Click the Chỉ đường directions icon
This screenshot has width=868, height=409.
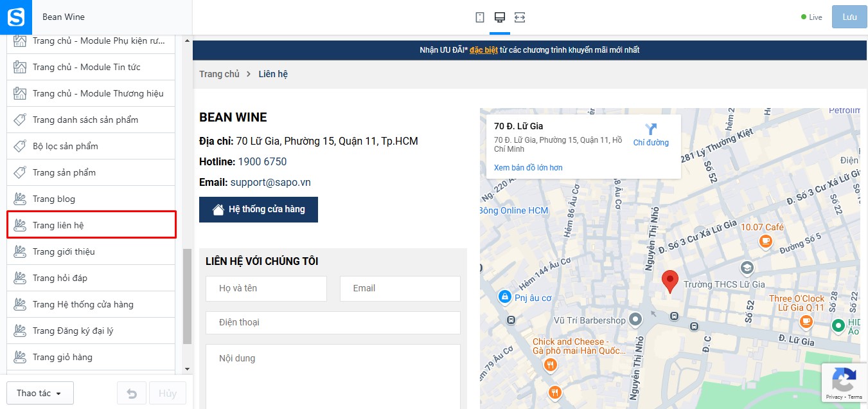point(651,129)
